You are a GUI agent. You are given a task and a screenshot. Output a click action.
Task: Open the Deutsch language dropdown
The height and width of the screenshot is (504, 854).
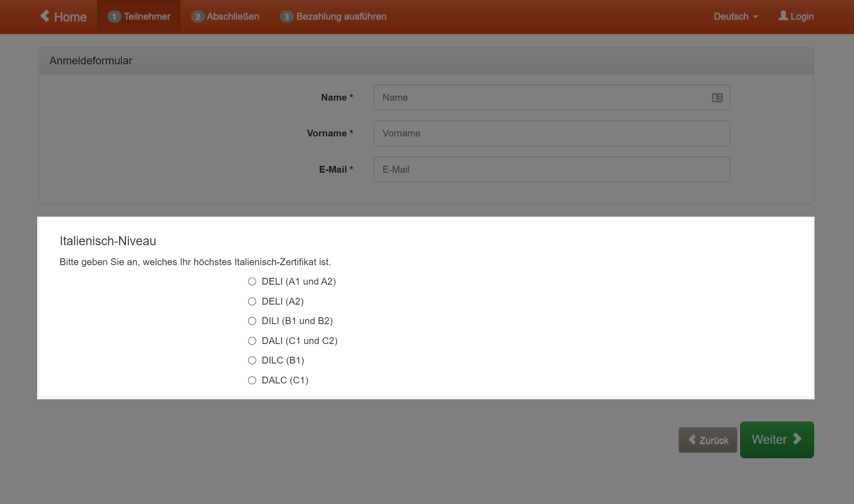click(735, 17)
